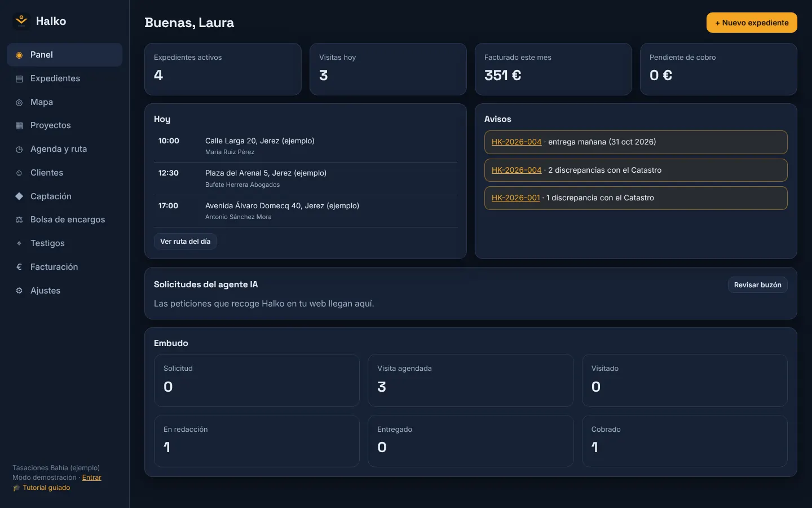Click the Entregado funnel card

pos(471,441)
